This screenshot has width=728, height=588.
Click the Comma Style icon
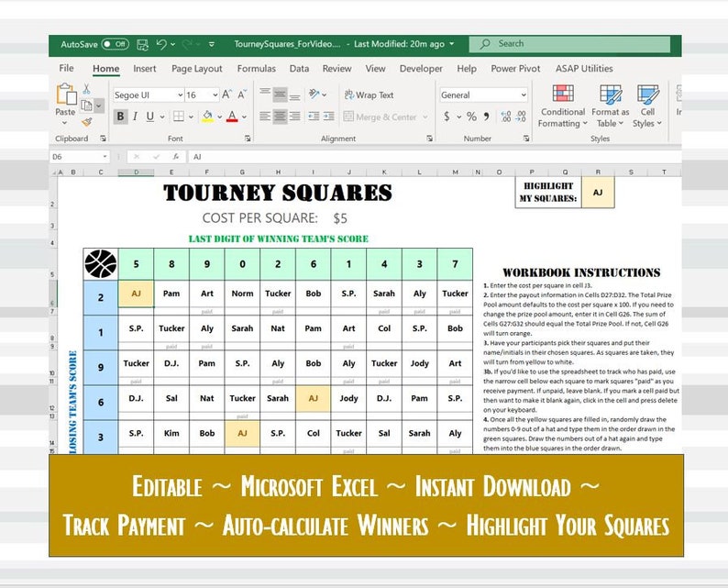pyautogui.click(x=486, y=116)
